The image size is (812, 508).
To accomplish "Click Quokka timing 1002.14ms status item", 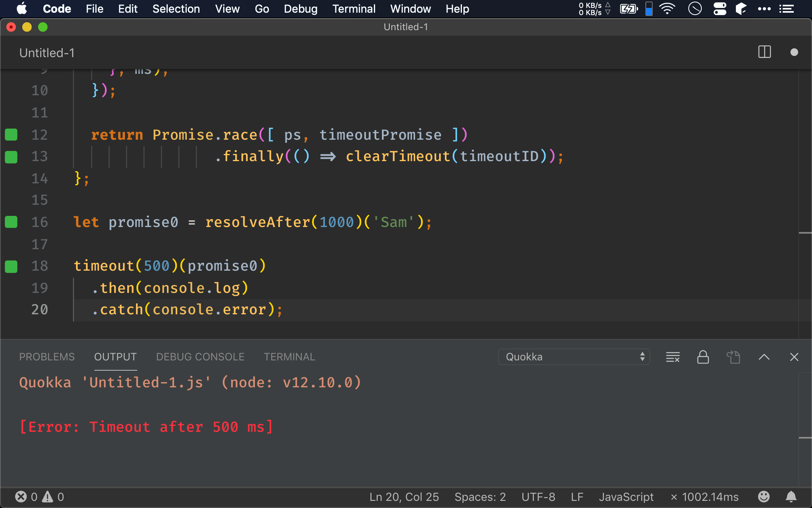I will coord(705,497).
